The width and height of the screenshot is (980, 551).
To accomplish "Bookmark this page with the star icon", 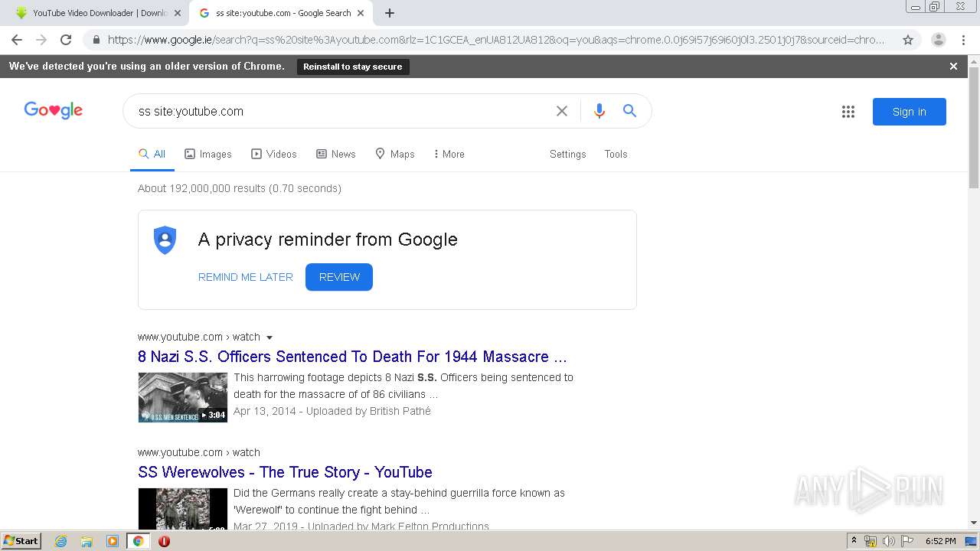I will point(908,40).
